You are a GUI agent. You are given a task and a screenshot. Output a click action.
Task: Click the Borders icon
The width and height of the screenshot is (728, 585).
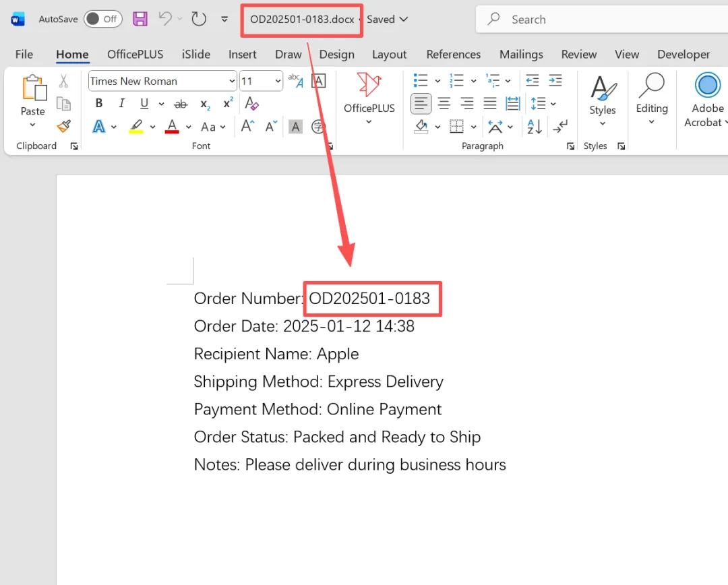click(456, 126)
